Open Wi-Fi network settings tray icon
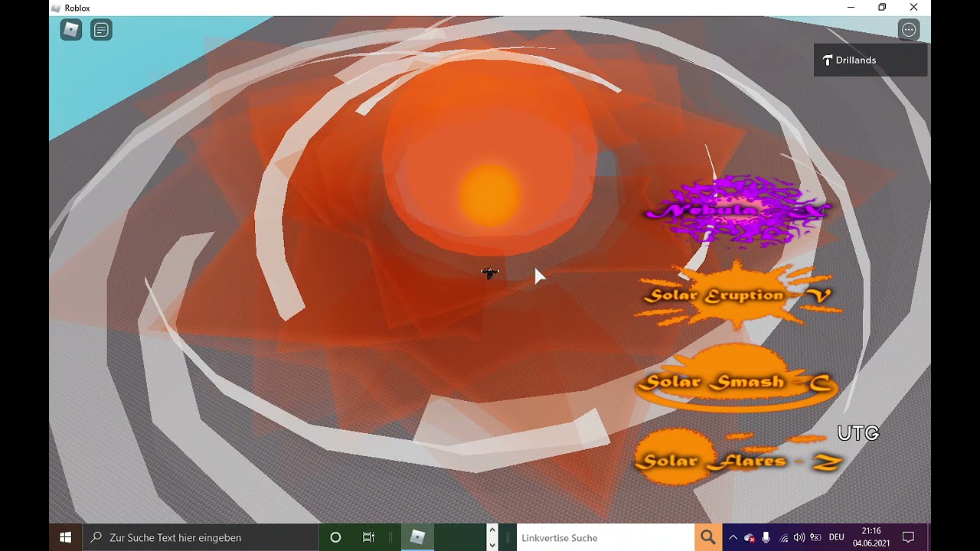980x551 pixels. click(783, 538)
